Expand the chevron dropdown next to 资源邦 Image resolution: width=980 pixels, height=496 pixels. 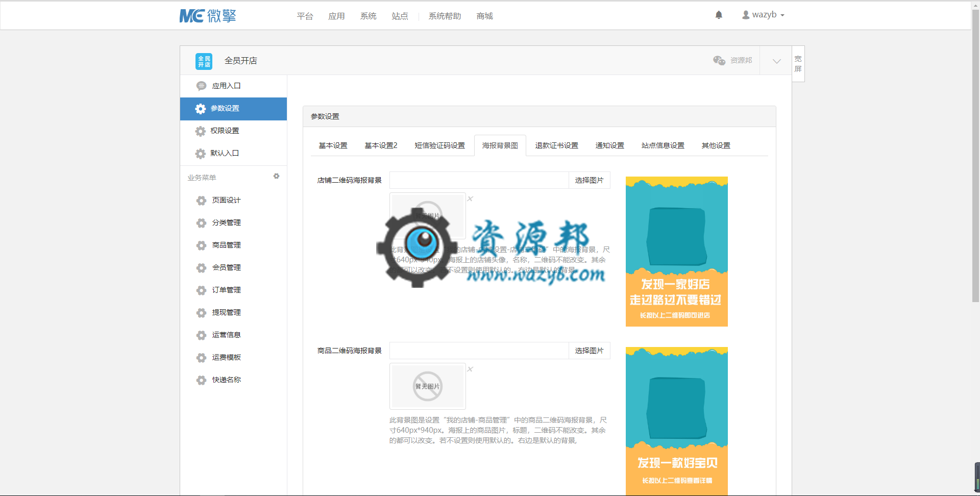pos(776,61)
